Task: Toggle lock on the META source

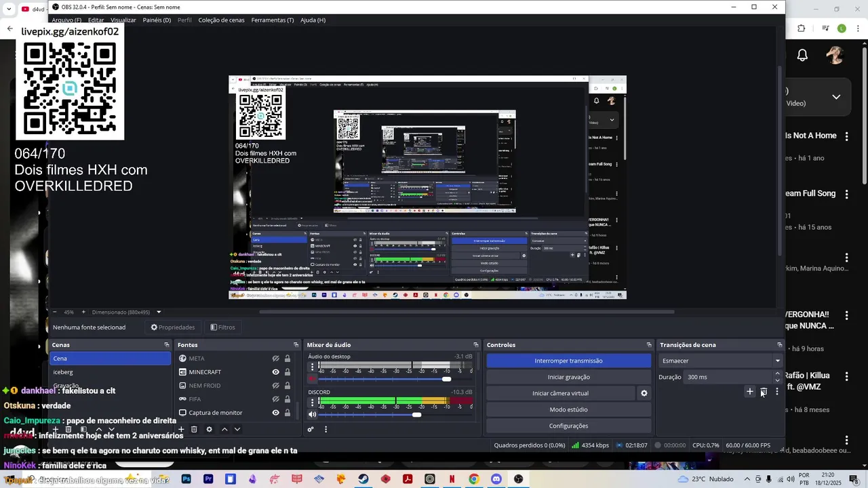Action: (288, 359)
